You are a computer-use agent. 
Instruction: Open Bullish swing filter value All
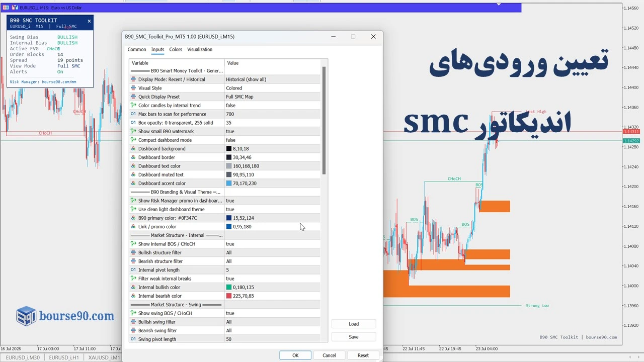tap(272, 322)
